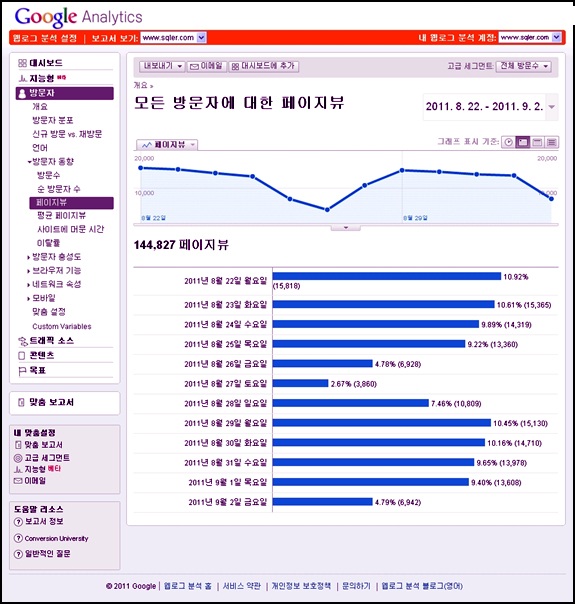
Task: Click the Google Analytics logo
Action: click(79, 17)
